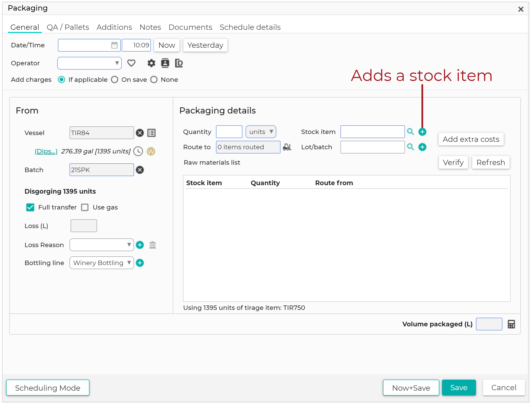The image size is (532, 405).
Task: Select the On save charges option
Action: pyautogui.click(x=115, y=79)
